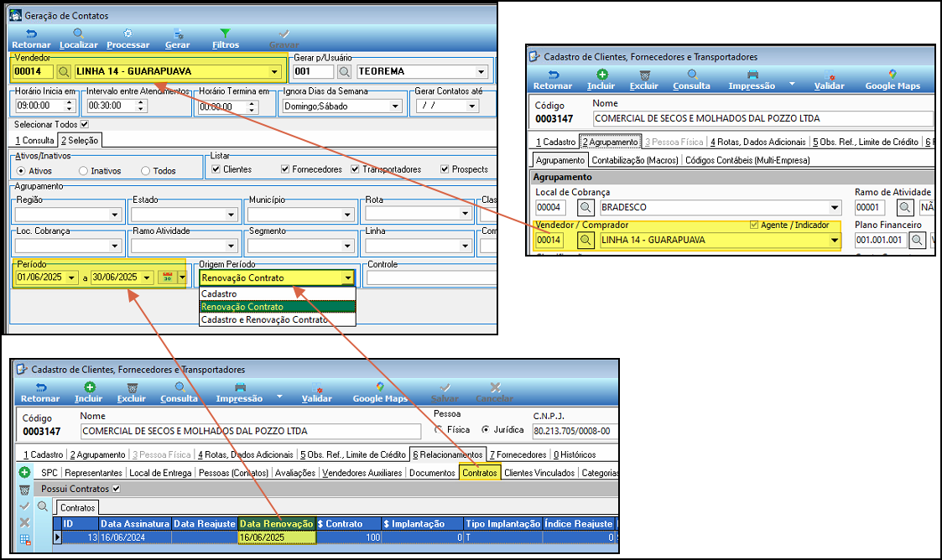The image size is (942, 560).
Task: Switch to the 2 Seleção tab
Action: pyautogui.click(x=80, y=141)
